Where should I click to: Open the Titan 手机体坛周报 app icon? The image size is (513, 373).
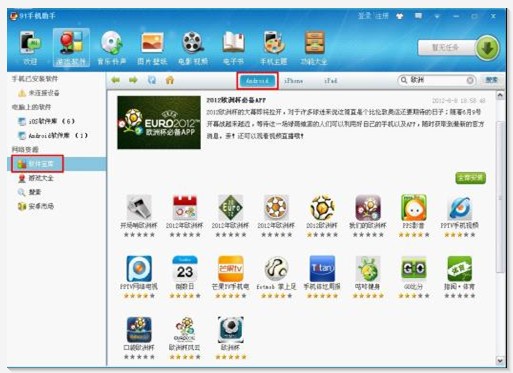[x=322, y=269]
